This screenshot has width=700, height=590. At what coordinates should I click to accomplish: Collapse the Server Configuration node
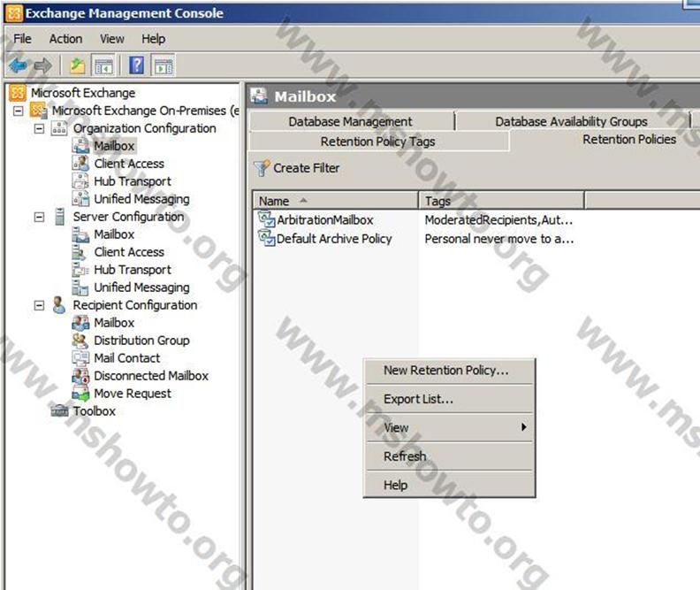(39, 217)
